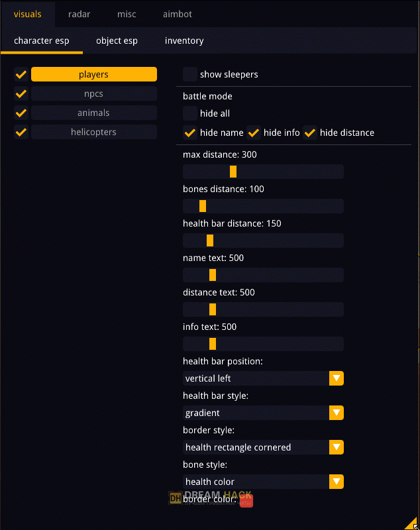Click the window resize grip corner
Image resolution: width=420 pixels, height=530 pixels.
click(x=411, y=523)
